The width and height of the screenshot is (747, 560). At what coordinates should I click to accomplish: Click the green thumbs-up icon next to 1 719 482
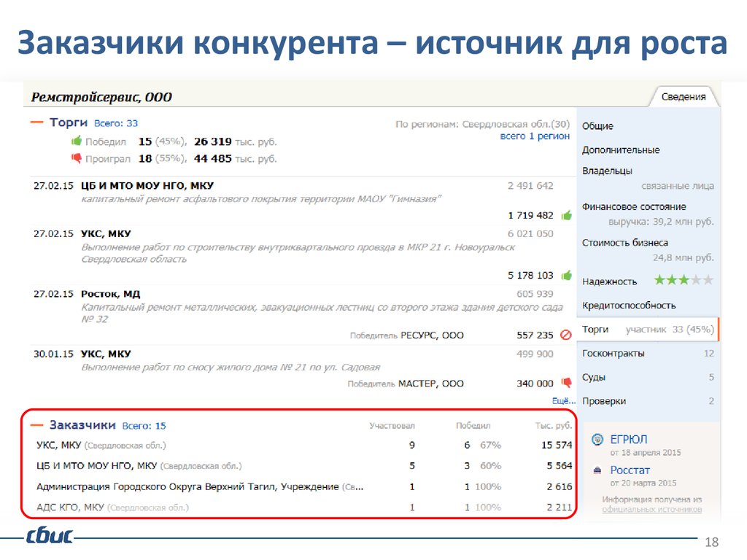click(x=566, y=215)
